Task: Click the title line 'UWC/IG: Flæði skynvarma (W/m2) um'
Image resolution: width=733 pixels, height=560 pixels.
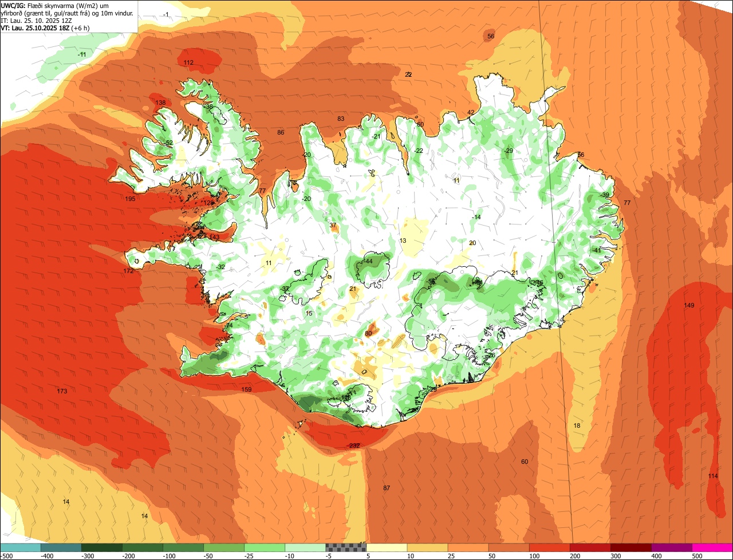Action: [x=55, y=5]
